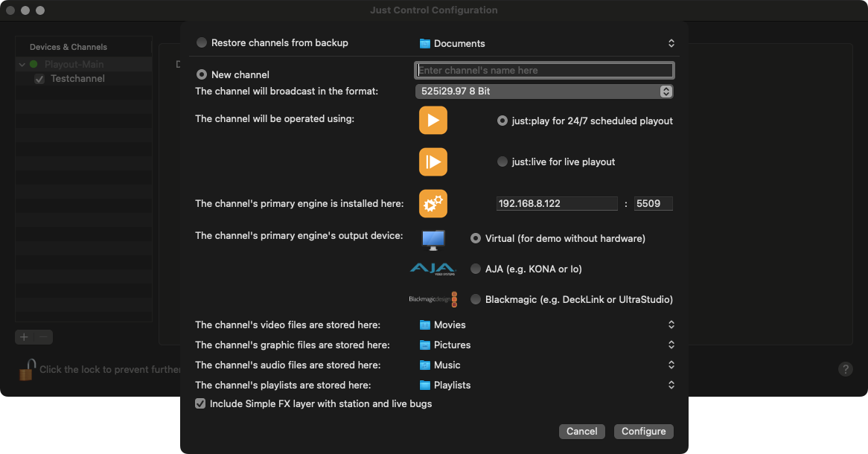The image size is (868, 454).
Task: Click the plus button to add channel
Action: [x=24, y=336]
